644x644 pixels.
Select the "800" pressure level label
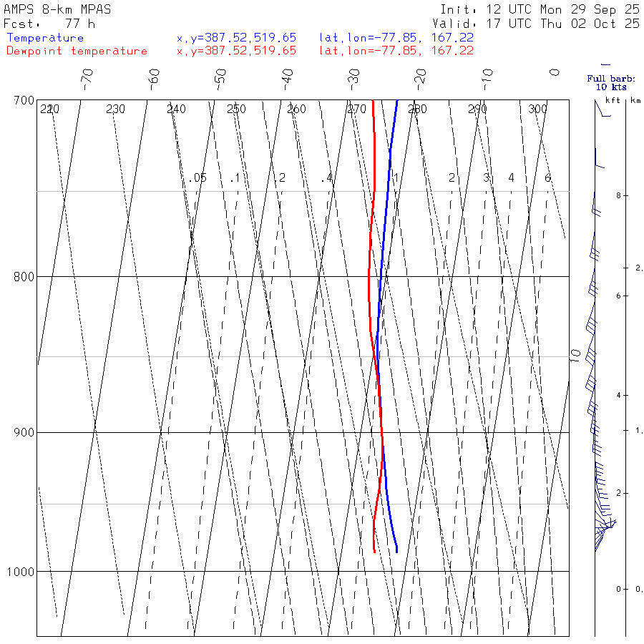pyautogui.click(x=24, y=277)
